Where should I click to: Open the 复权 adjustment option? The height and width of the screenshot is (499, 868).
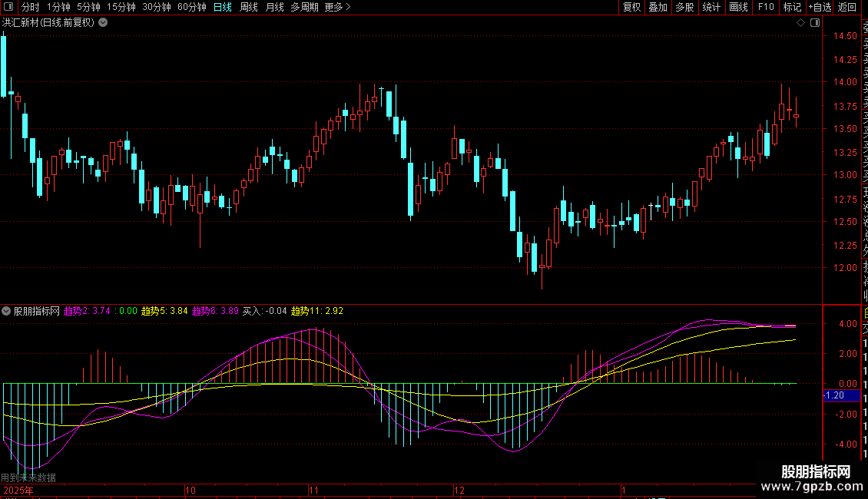[631, 7]
